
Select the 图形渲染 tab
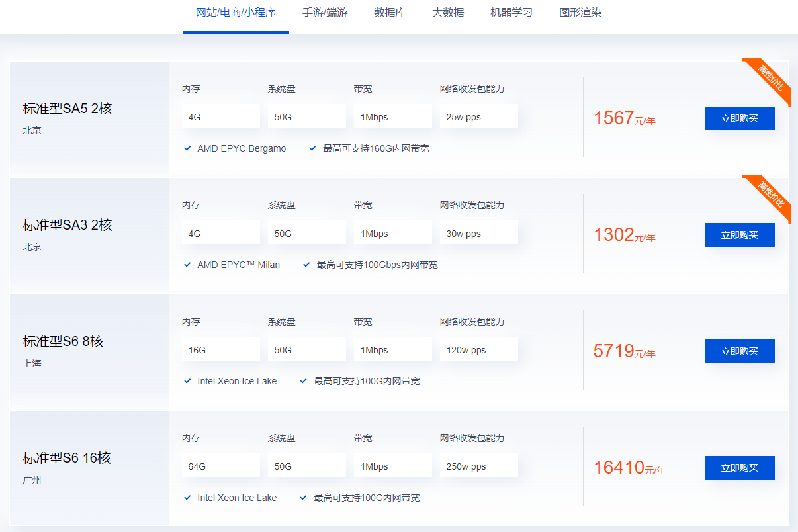coord(580,13)
